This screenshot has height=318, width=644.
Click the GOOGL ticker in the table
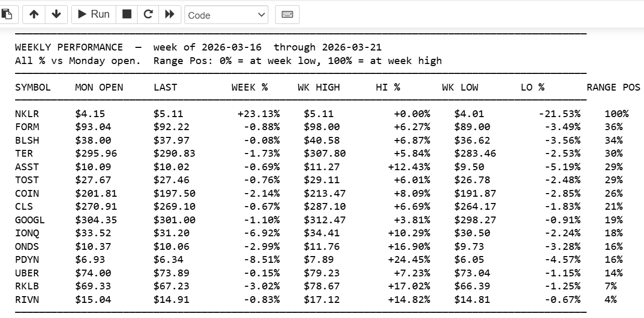coord(30,220)
